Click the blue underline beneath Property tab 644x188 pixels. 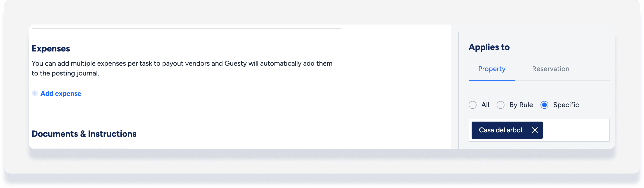[491, 81]
